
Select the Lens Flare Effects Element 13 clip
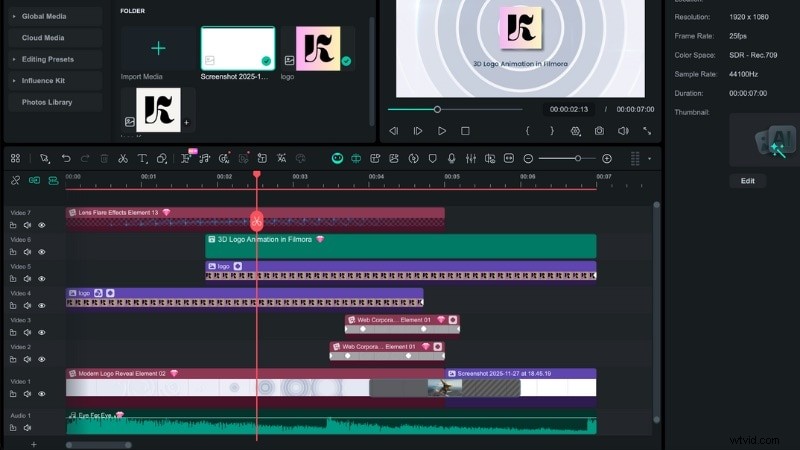pos(255,219)
